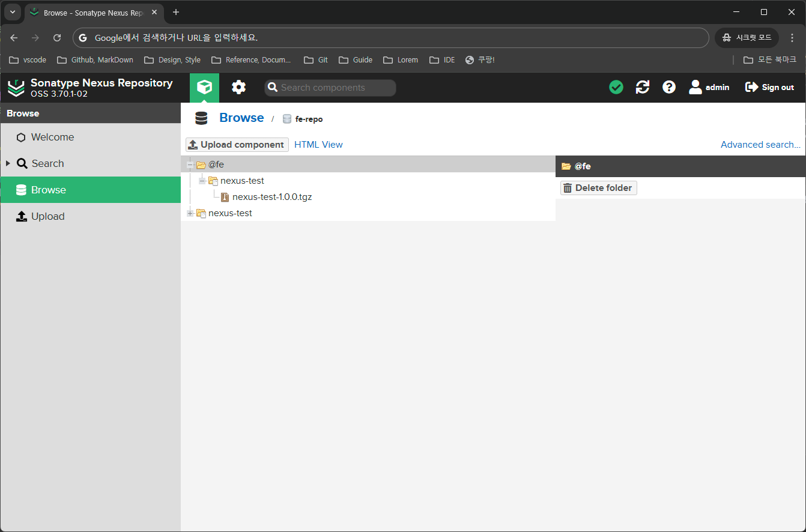The height and width of the screenshot is (532, 806).
Task: Open the vscode bookmark folder
Action: click(28, 60)
